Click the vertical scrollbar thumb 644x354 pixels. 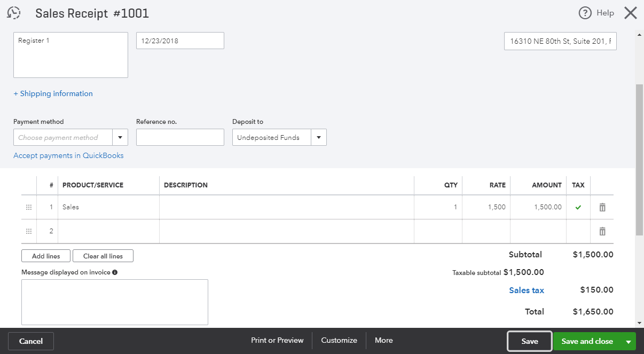[x=639, y=160]
